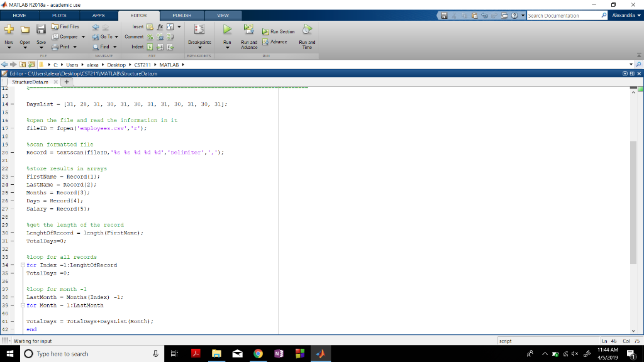644x362 pixels.
Task: Click the quick access Undo icon
Action: [x=485, y=16]
